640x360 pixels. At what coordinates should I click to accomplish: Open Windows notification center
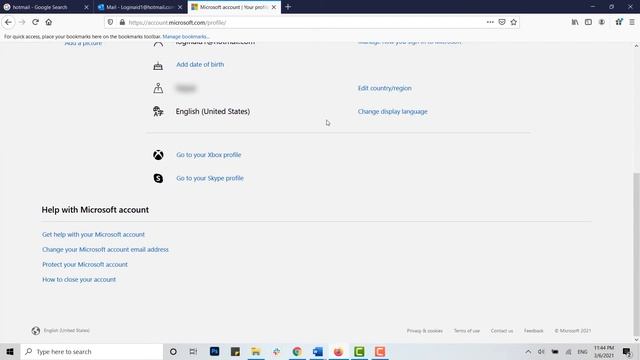[x=627, y=351]
